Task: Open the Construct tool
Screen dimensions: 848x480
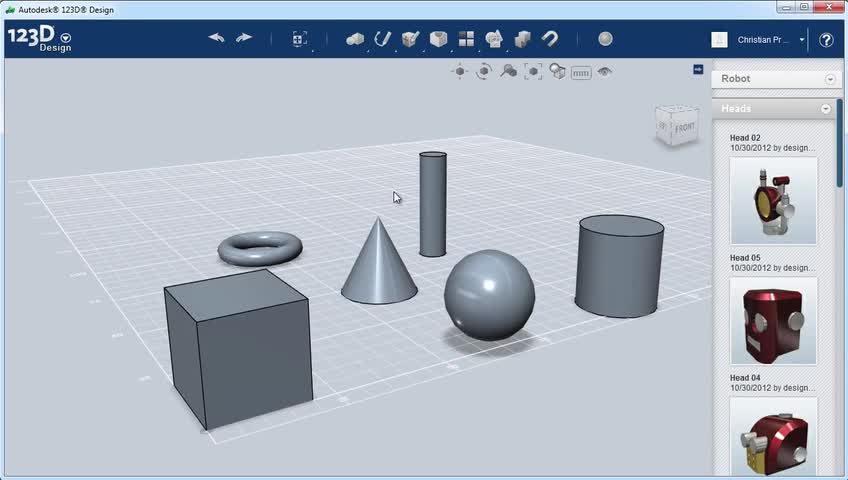Action: [410, 39]
